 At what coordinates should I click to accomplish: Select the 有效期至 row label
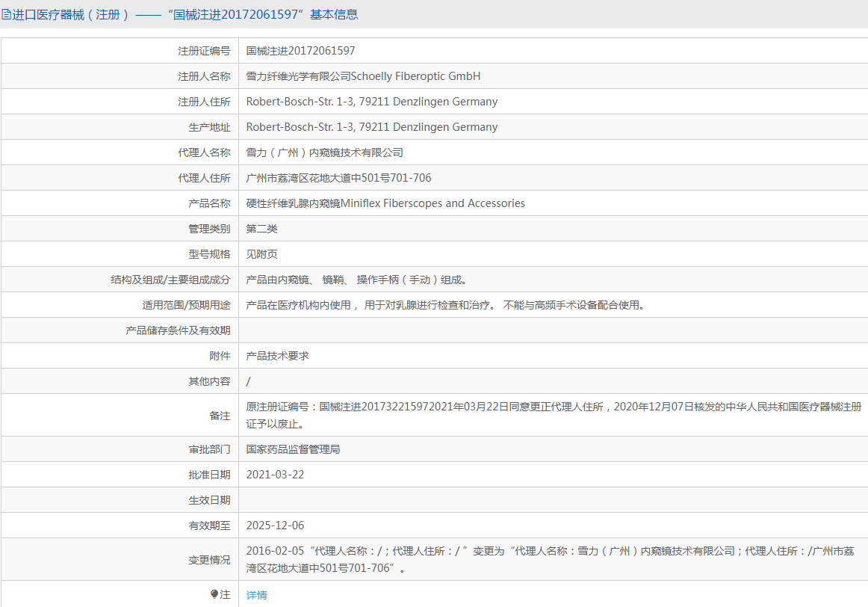[x=209, y=526]
